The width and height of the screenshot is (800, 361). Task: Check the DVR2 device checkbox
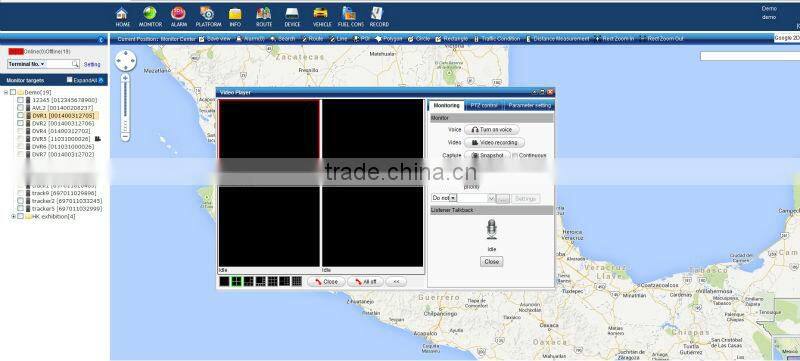pos(20,123)
